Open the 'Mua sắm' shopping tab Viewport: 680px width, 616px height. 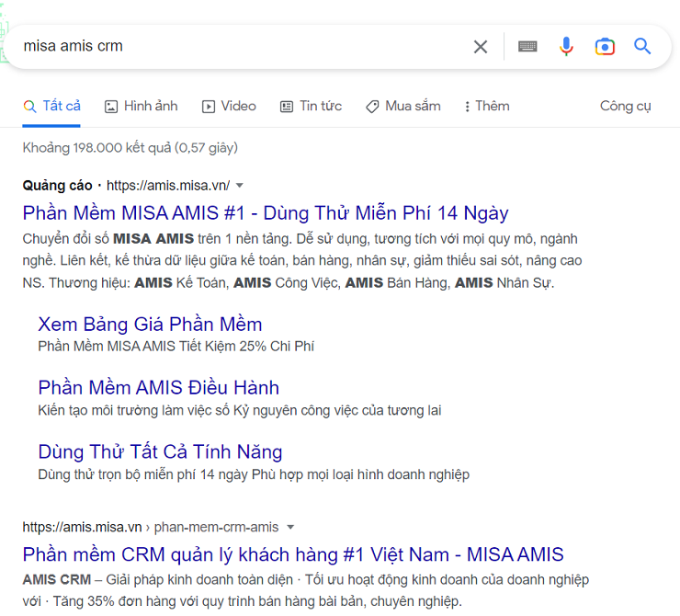pyautogui.click(x=403, y=107)
